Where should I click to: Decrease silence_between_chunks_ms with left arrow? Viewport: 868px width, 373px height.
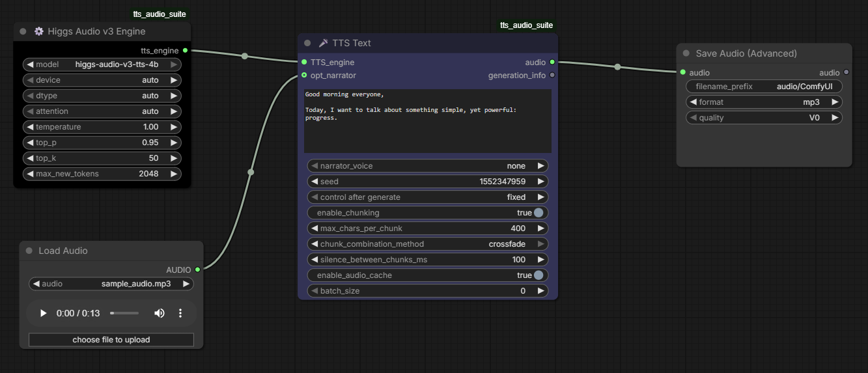tap(315, 260)
